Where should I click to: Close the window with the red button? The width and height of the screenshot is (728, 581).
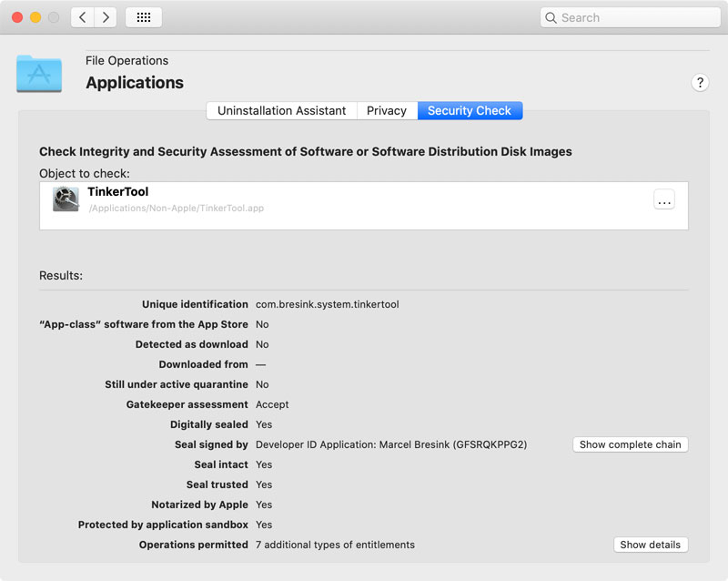(x=17, y=17)
